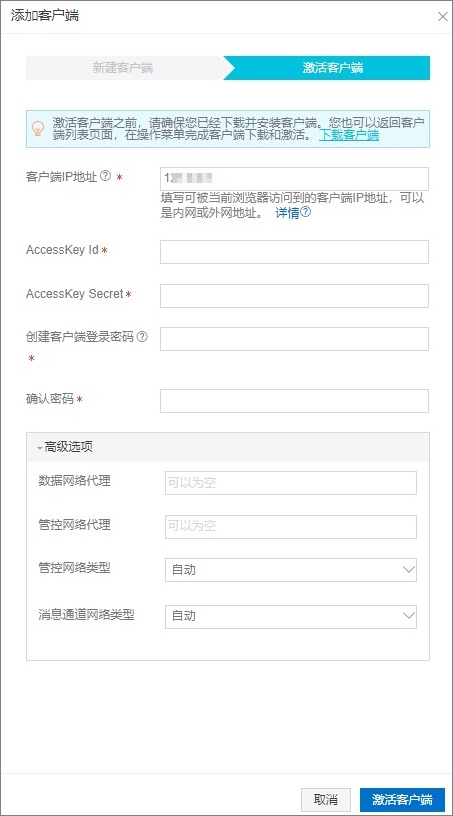Focus the AccessKey Secret input field

(x=294, y=296)
